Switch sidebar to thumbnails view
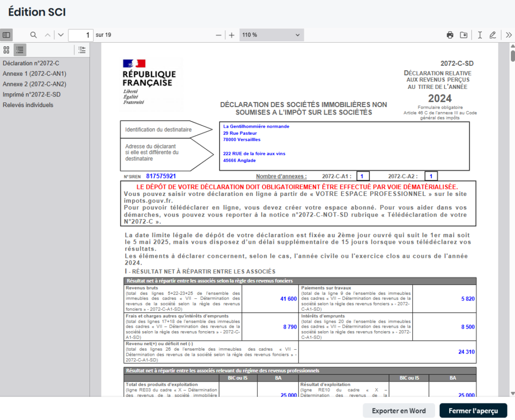515x420 pixels. (7, 50)
